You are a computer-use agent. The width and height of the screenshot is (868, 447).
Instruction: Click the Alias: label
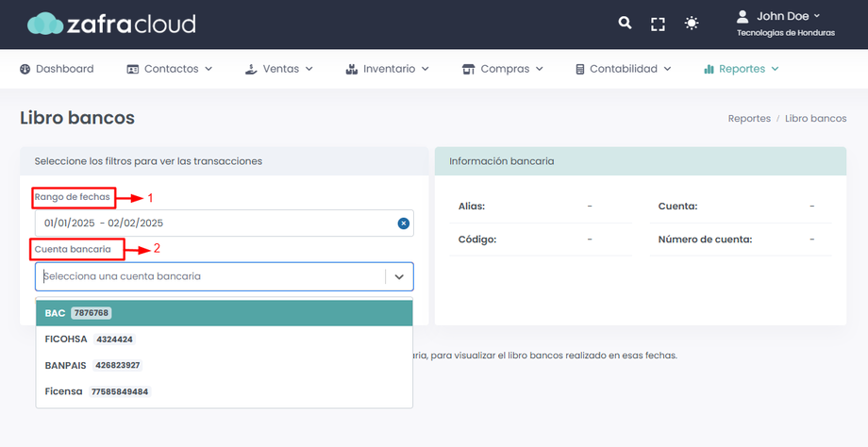[472, 207]
